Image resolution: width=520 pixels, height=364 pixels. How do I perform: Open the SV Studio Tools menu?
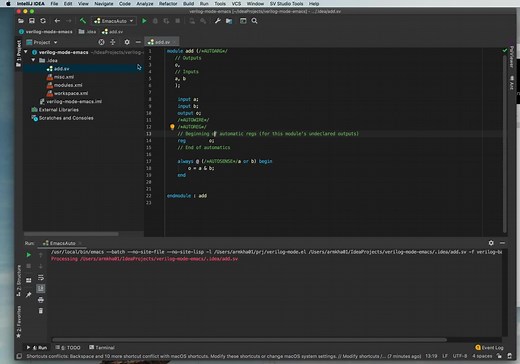click(286, 4)
